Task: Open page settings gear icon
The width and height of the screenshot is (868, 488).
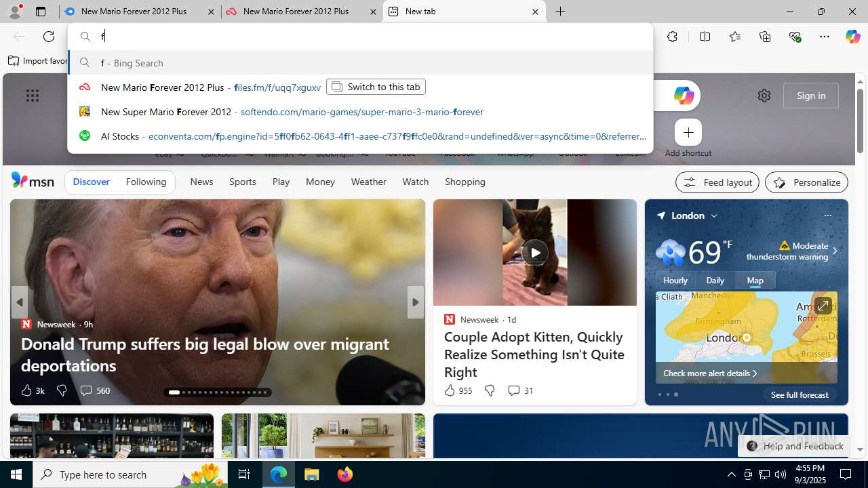Action: click(x=764, y=96)
